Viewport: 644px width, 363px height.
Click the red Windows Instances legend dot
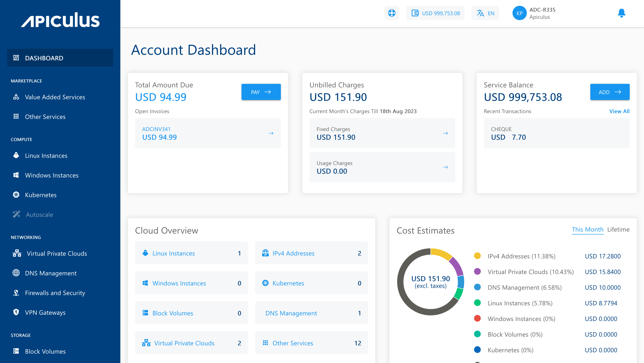tap(477, 319)
